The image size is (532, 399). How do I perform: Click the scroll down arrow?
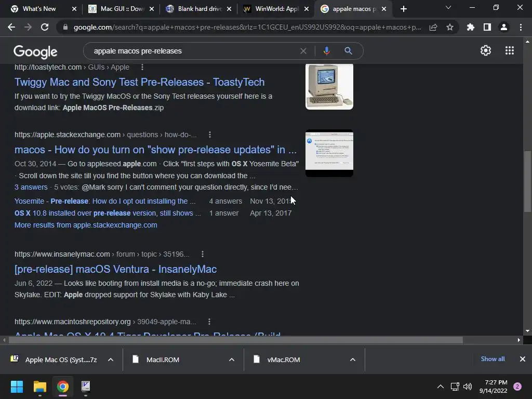coord(527,331)
